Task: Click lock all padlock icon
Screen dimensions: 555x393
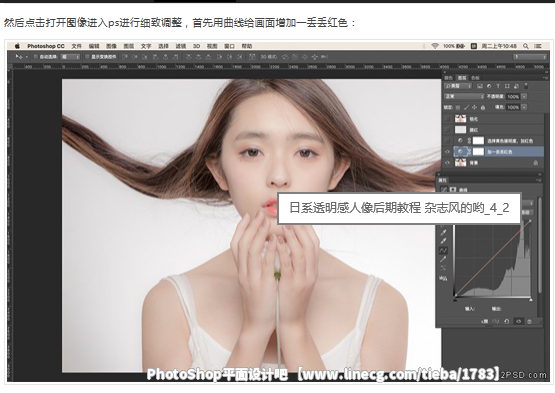Action: click(482, 107)
